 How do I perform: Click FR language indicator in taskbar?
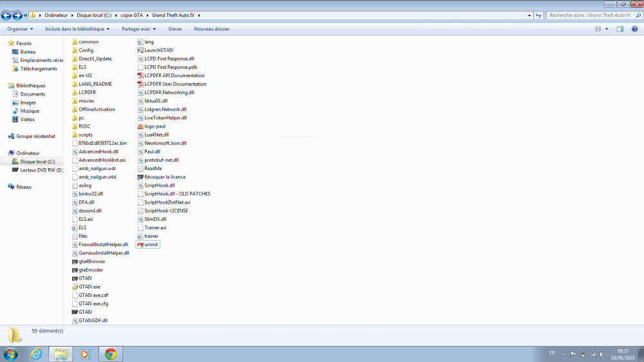(x=552, y=354)
